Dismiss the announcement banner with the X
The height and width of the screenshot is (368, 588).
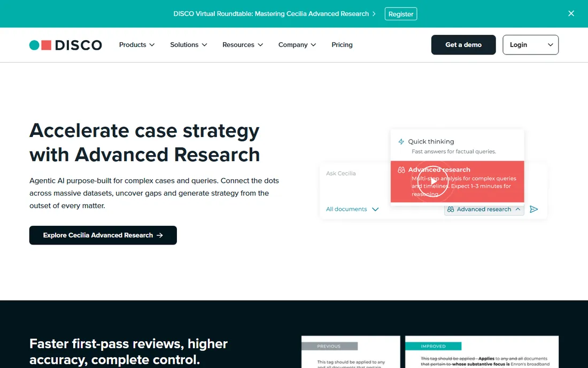571,13
